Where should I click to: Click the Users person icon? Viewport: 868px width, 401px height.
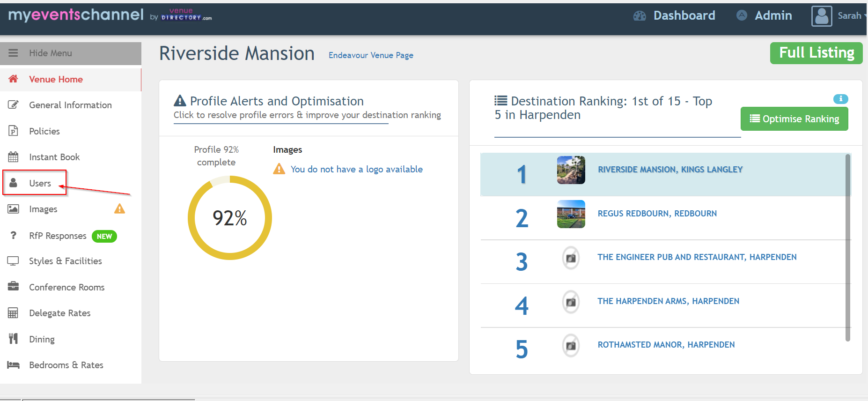coord(13,183)
